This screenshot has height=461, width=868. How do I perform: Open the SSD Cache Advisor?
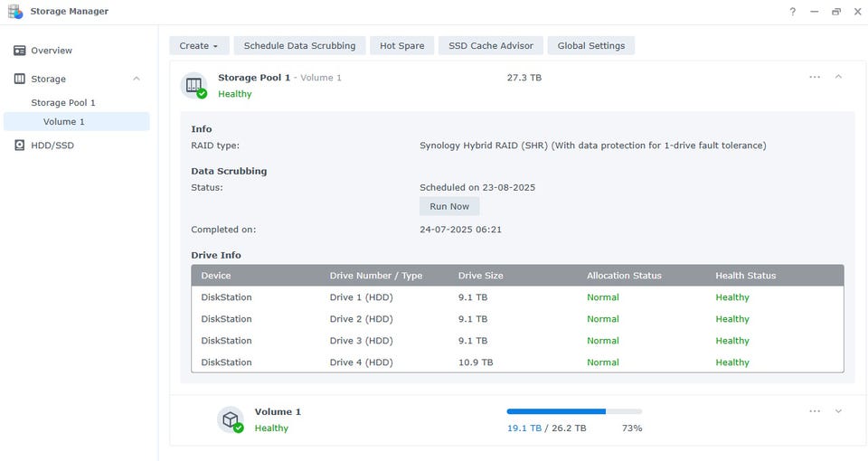[x=491, y=45]
